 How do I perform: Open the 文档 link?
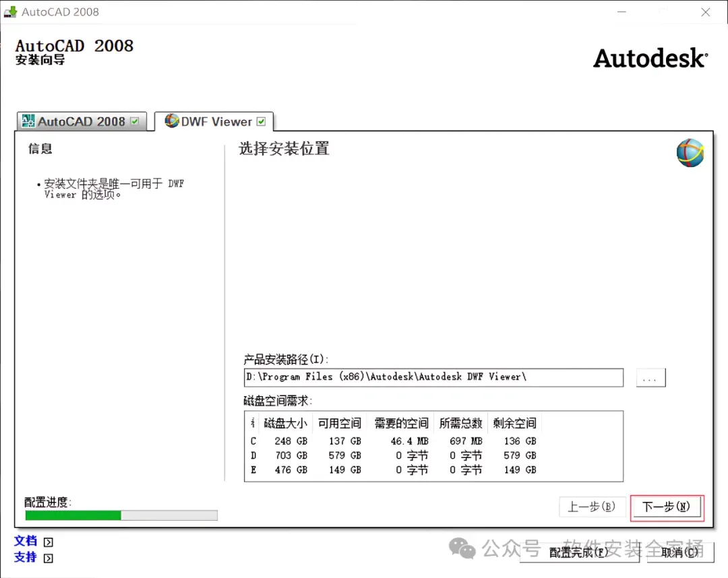26,541
